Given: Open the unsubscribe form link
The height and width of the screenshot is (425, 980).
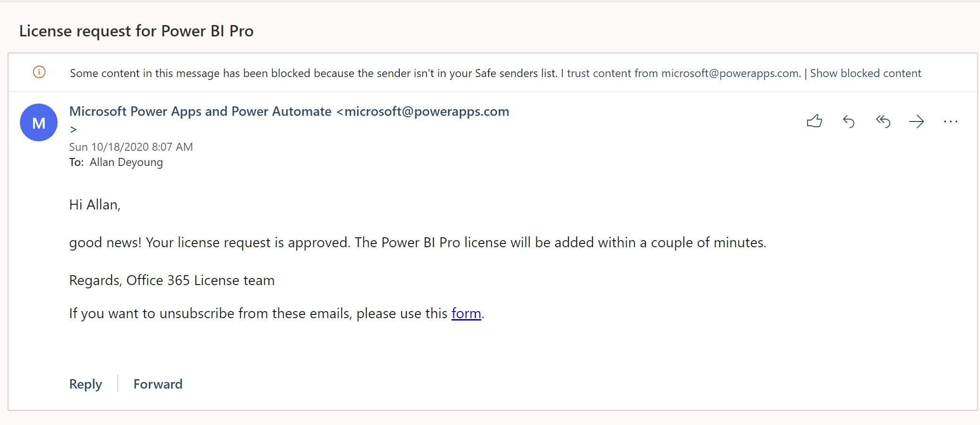Looking at the screenshot, I should 466,313.
